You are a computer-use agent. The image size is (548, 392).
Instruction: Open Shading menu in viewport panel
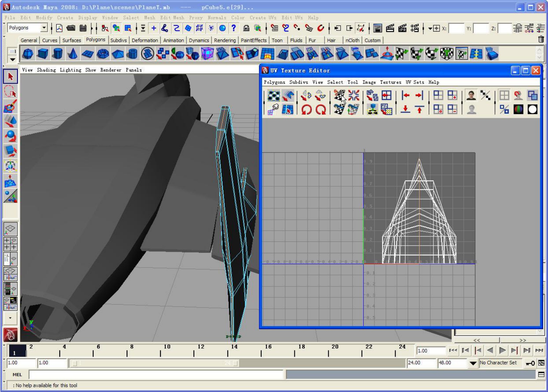[46, 70]
